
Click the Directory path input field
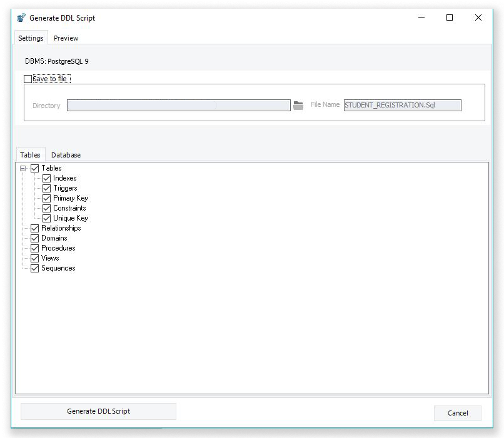179,106
